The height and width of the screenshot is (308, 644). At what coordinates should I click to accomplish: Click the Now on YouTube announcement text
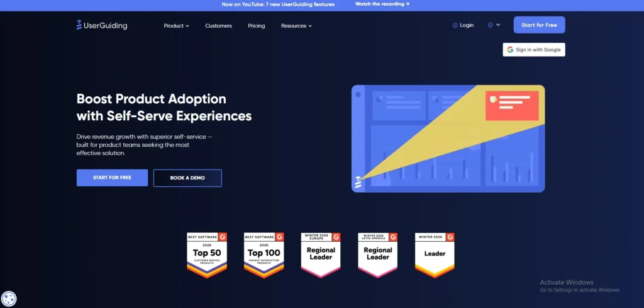278,4
